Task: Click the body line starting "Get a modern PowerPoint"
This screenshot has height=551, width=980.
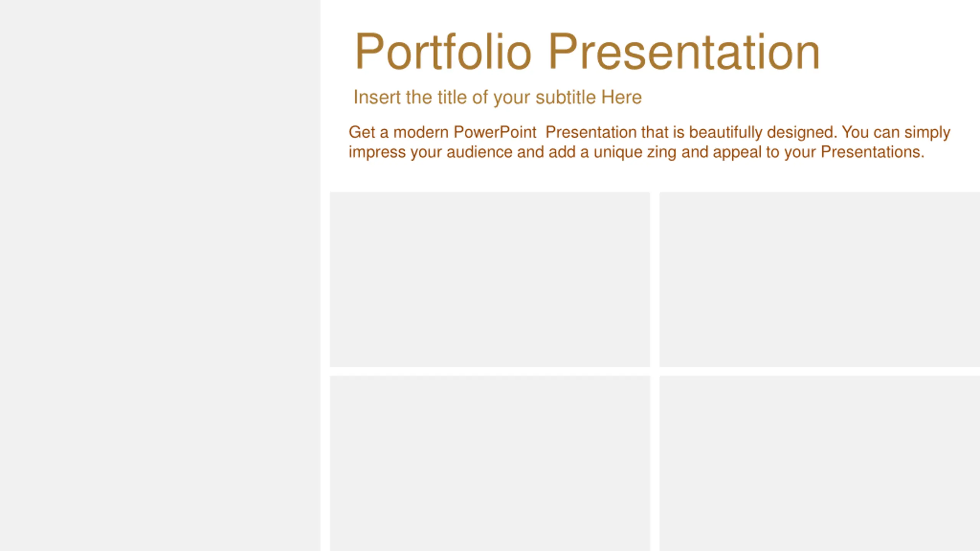Action: tap(649, 132)
